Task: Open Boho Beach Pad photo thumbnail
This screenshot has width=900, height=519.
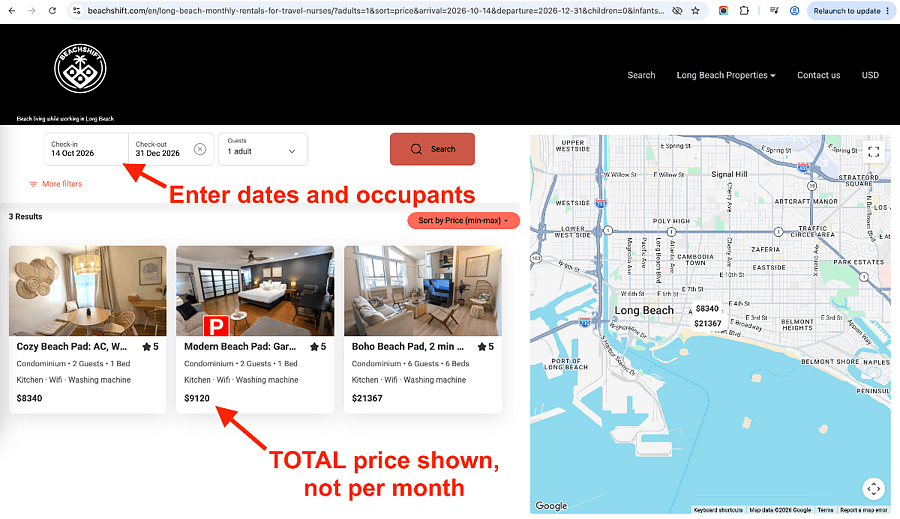Action: tap(423, 291)
